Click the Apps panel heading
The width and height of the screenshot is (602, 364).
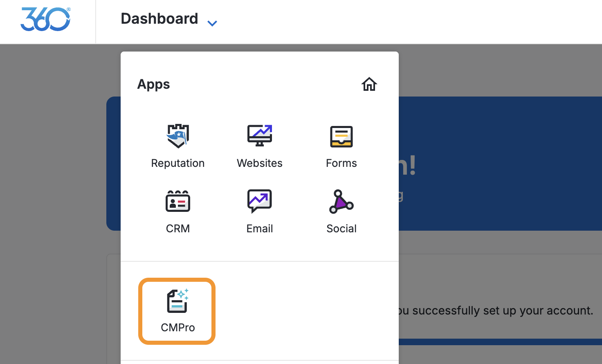pos(153,84)
